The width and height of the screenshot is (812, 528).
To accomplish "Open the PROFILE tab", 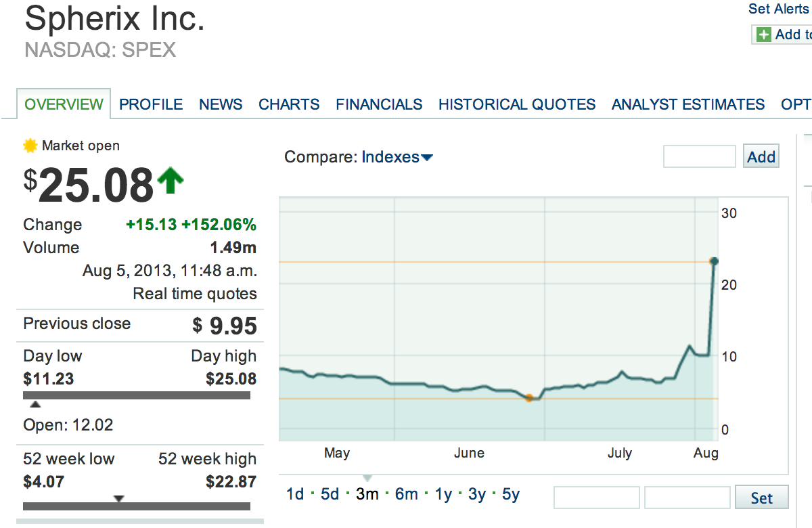I will (151, 104).
